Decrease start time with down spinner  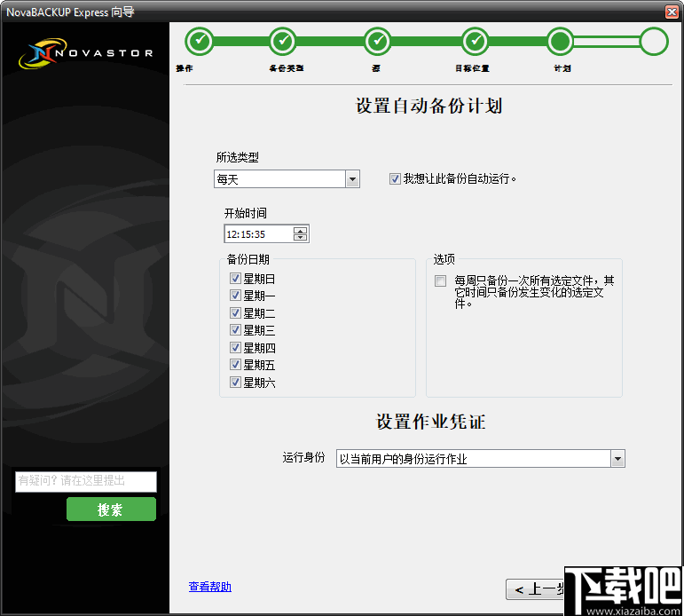[x=300, y=237]
